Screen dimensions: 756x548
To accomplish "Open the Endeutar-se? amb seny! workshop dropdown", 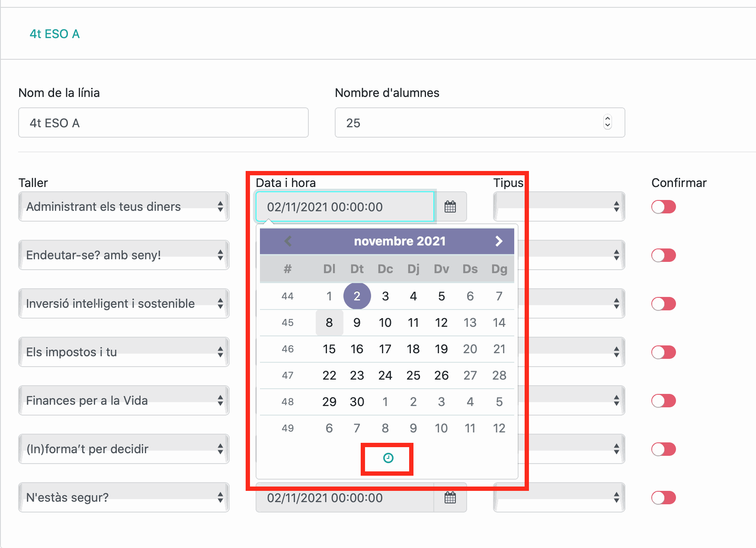I will click(x=124, y=255).
